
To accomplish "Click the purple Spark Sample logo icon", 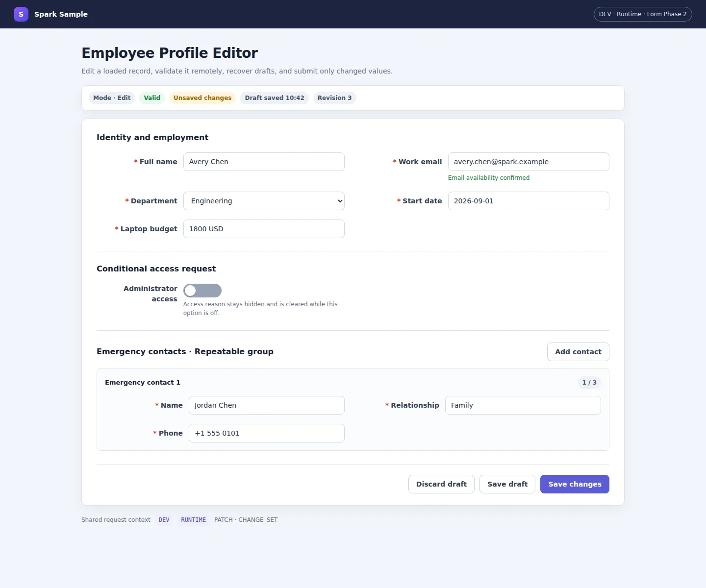I will [21, 14].
